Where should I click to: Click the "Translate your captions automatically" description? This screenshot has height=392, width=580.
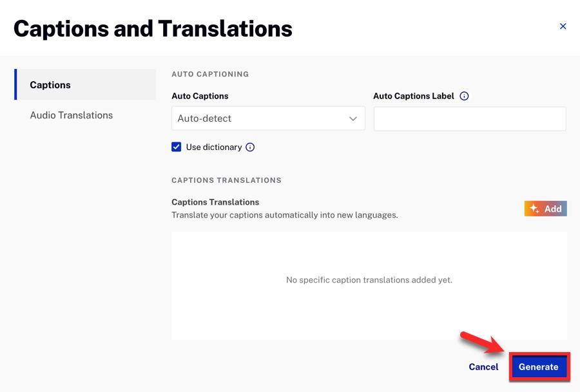(284, 215)
